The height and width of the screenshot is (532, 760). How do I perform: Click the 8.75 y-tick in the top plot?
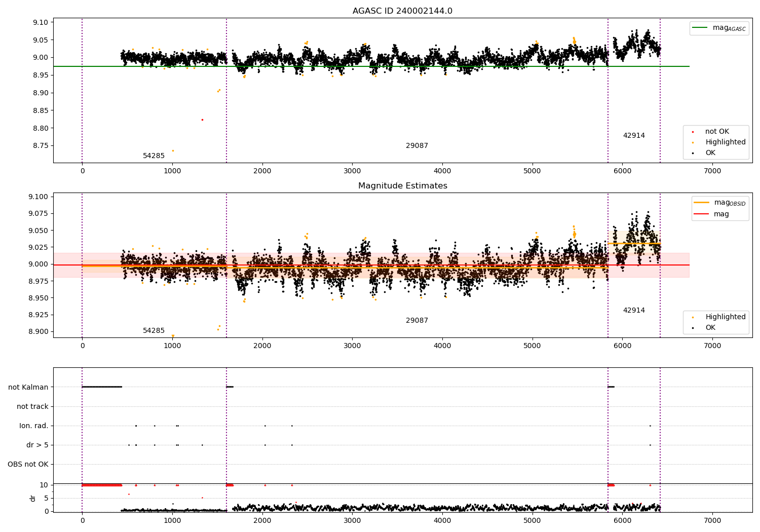coord(41,146)
